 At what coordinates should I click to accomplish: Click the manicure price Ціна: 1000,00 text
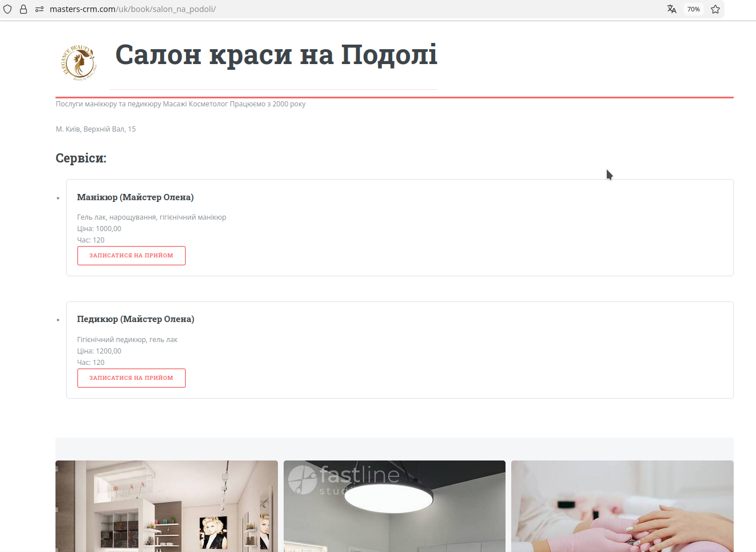tap(99, 229)
